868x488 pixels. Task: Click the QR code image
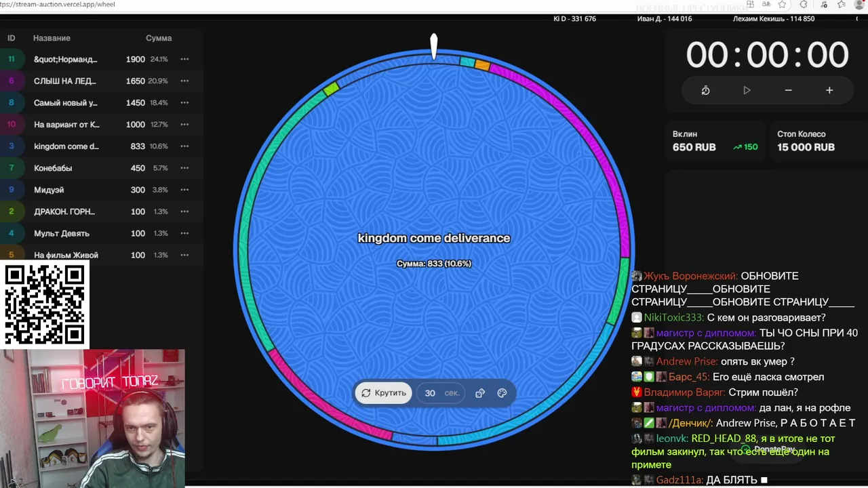tap(45, 304)
